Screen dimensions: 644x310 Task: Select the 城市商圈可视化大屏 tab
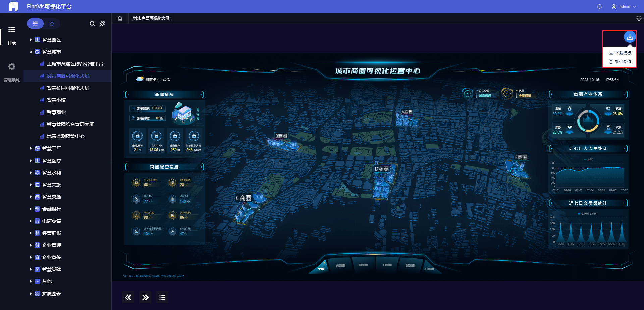151,18
